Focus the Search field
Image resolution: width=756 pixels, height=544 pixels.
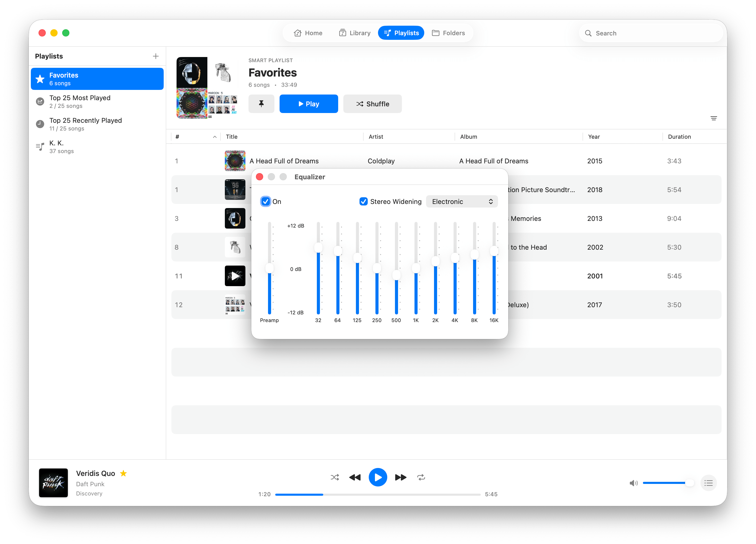(x=651, y=33)
